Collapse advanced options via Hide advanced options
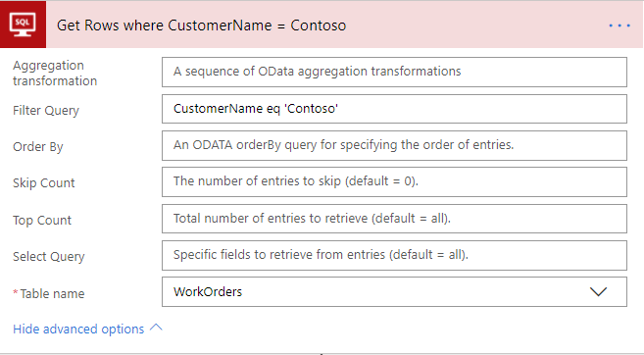 tap(78, 329)
